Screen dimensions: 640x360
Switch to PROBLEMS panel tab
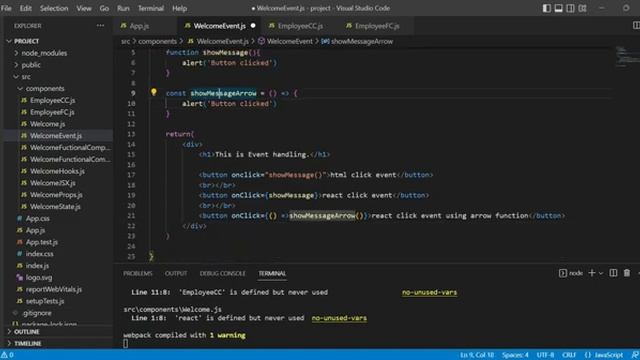tap(138, 273)
